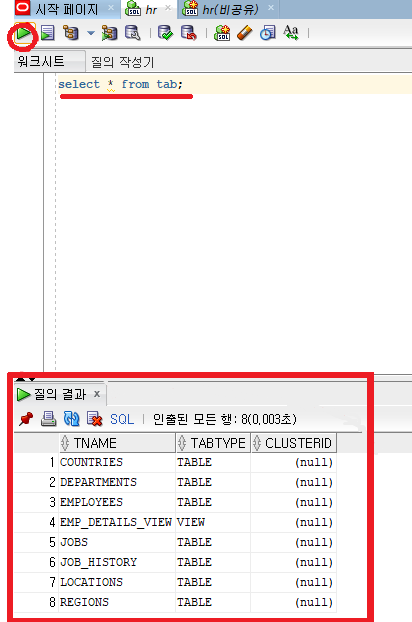Image resolution: width=412 pixels, height=622 pixels.
Task: Switch to the hr(비공유) tab
Action: pyautogui.click(x=230, y=10)
